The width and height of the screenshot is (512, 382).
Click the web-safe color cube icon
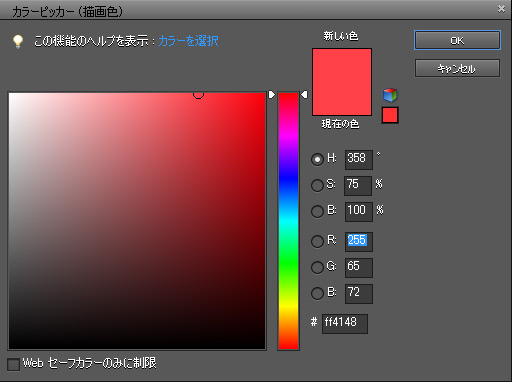(x=390, y=95)
